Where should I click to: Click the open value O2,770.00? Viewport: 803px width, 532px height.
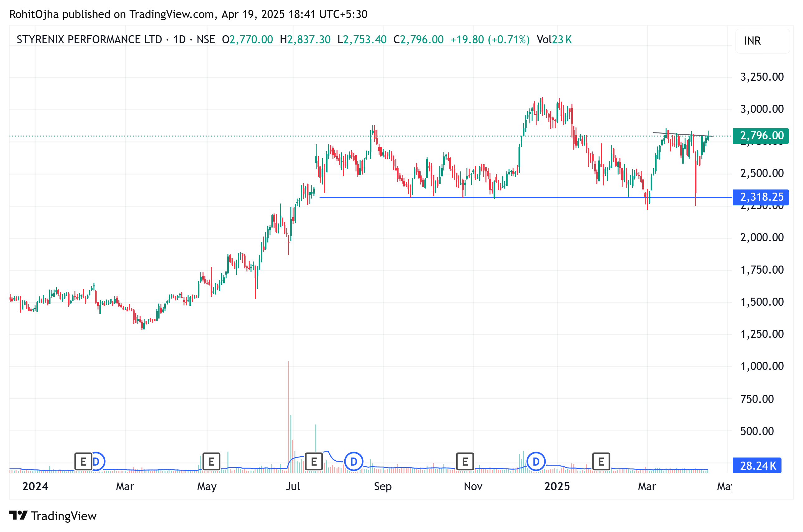pyautogui.click(x=247, y=40)
